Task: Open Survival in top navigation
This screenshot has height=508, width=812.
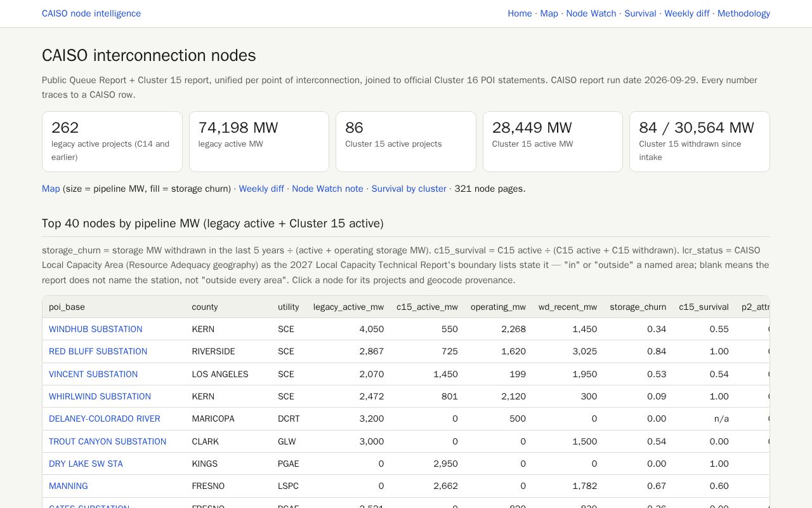Action: pyautogui.click(x=640, y=13)
